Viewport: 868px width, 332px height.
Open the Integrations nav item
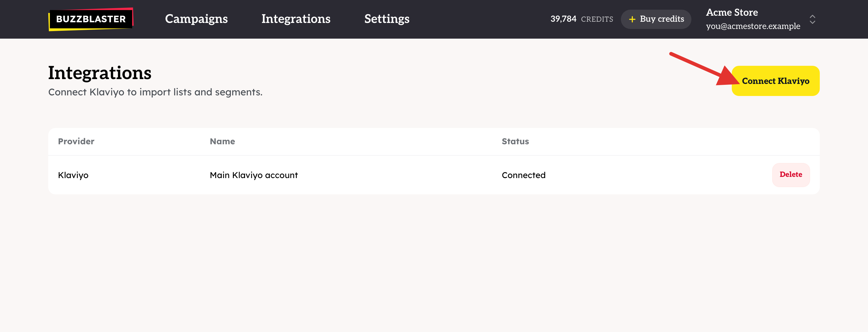(296, 19)
